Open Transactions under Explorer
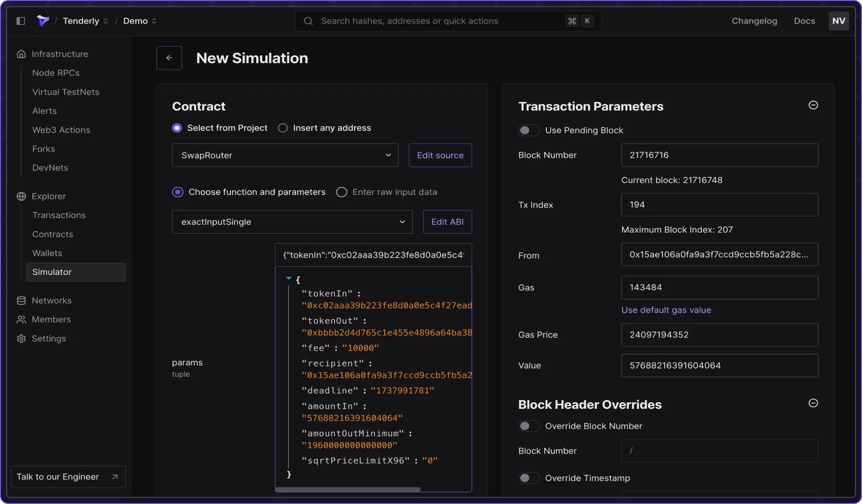The width and height of the screenshot is (862, 504). tap(59, 215)
